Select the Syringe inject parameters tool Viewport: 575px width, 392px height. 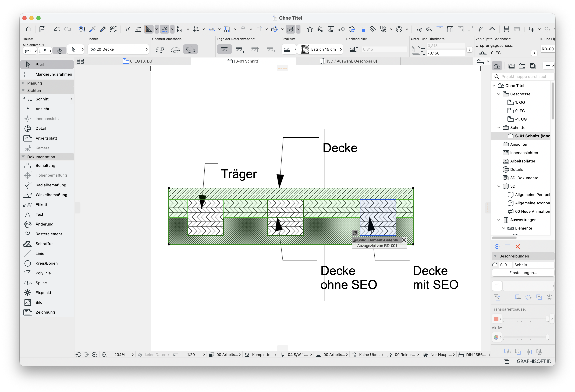pos(103,29)
